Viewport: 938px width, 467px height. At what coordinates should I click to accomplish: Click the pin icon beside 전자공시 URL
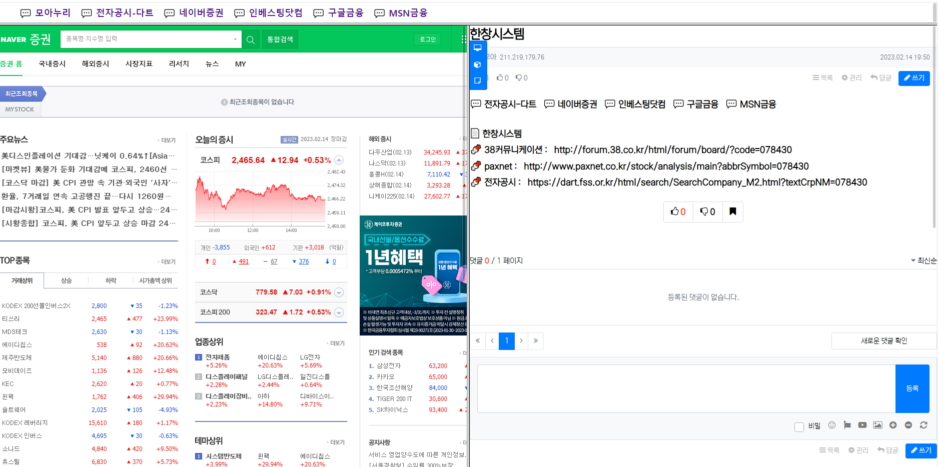tap(476, 182)
